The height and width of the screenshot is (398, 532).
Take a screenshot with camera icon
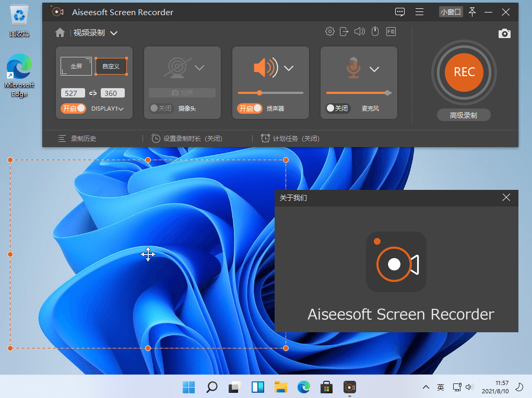coord(504,33)
